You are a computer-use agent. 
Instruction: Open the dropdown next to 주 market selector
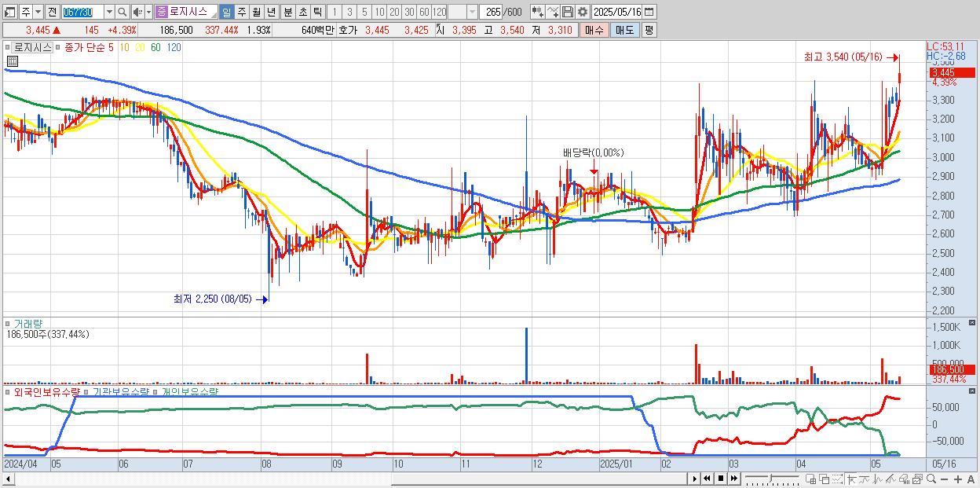click(x=38, y=12)
